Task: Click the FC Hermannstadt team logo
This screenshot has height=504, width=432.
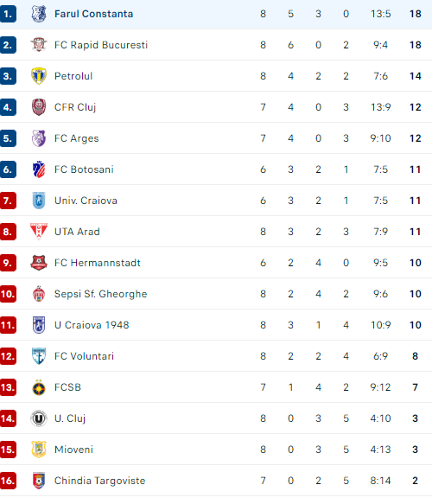Action: tap(39, 263)
